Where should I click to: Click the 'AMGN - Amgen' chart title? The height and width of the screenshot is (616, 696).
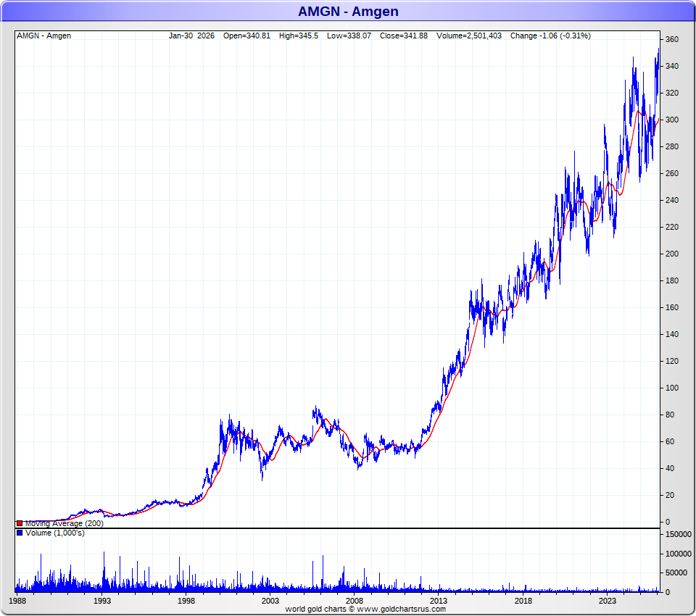point(348,12)
